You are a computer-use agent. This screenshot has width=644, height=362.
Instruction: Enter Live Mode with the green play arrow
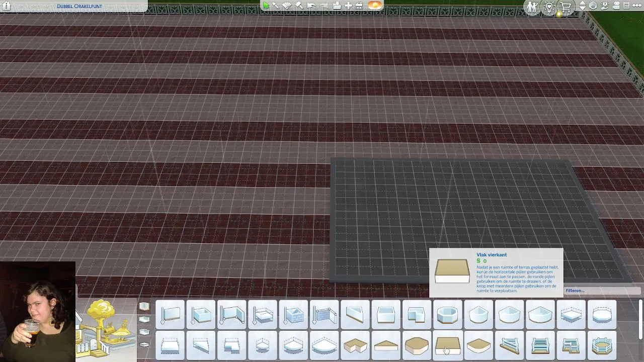point(266,6)
